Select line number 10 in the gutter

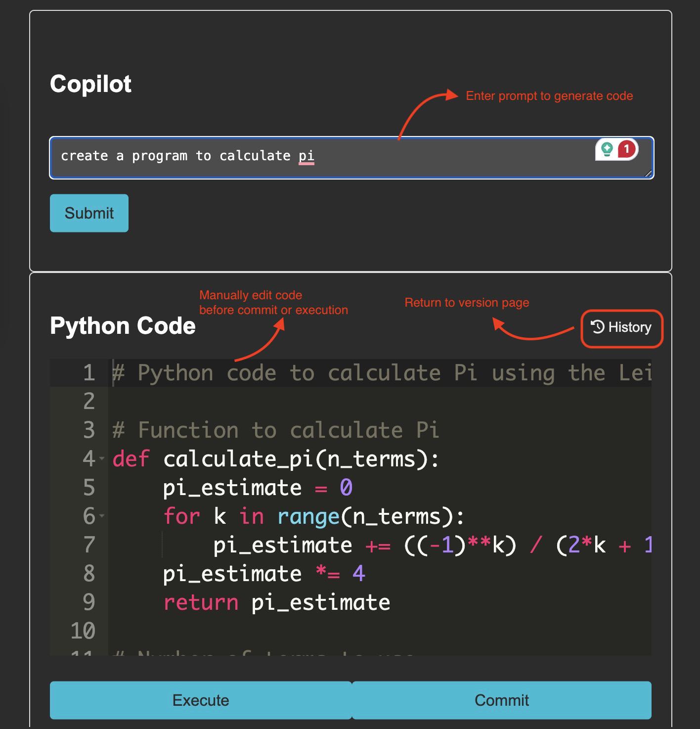point(83,631)
